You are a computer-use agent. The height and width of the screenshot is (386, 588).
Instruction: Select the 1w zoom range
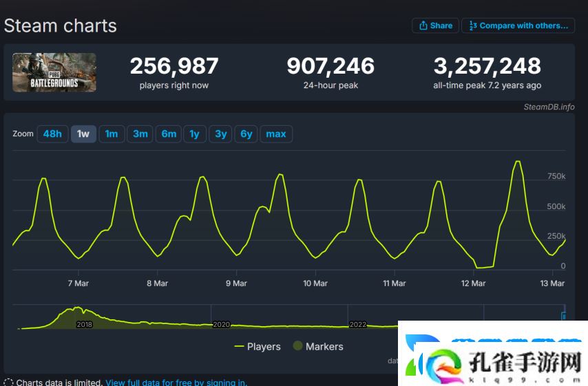[x=83, y=133]
